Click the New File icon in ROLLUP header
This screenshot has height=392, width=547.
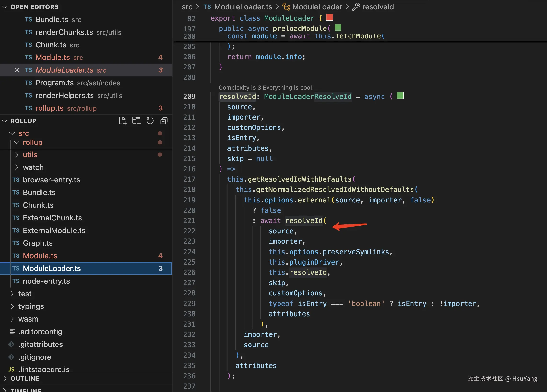pos(122,121)
